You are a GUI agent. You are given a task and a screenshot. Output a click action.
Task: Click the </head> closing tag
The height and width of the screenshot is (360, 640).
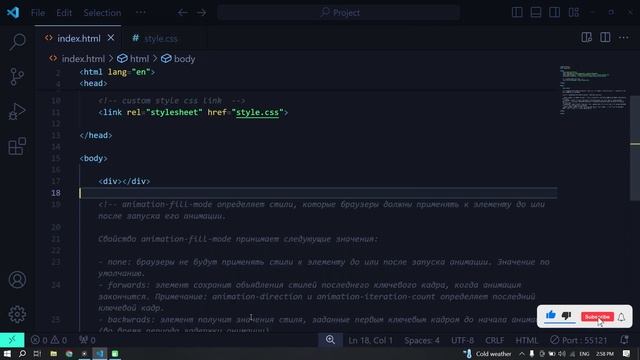(96, 135)
